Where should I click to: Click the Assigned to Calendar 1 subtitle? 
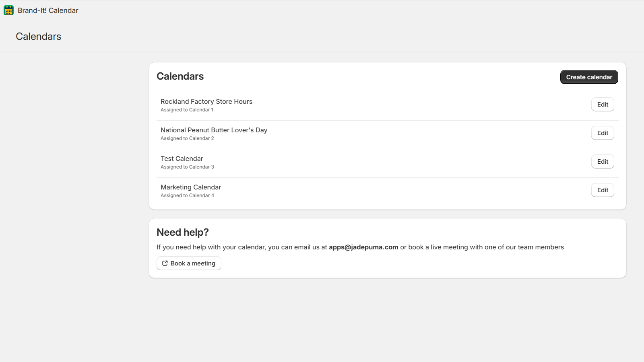tap(187, 110)
